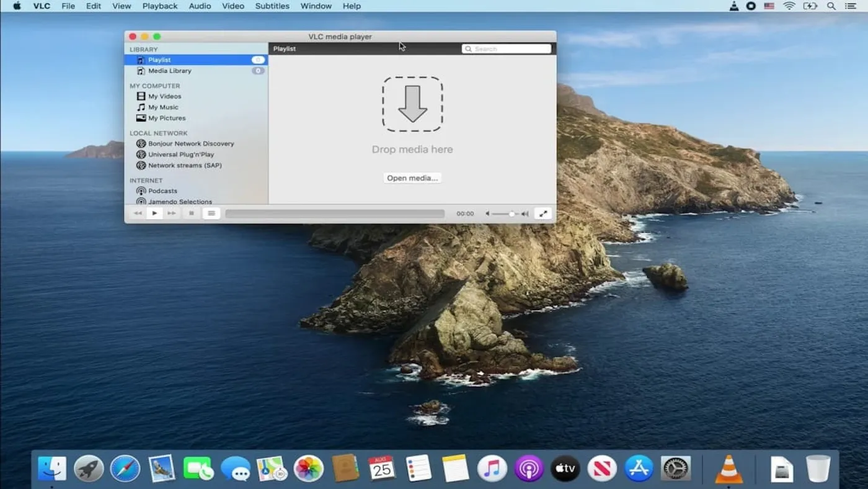Open the Playback menu
This screenshot has height=489, width=868.
point(159,6)
